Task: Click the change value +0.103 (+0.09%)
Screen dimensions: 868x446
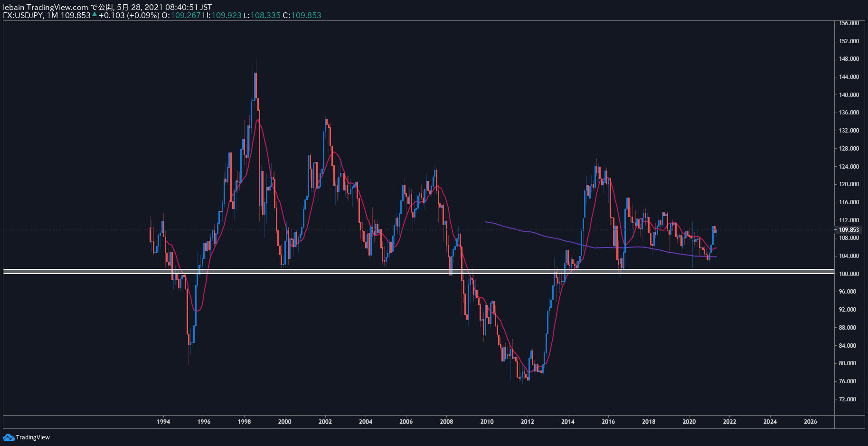Action: point(129,15)
